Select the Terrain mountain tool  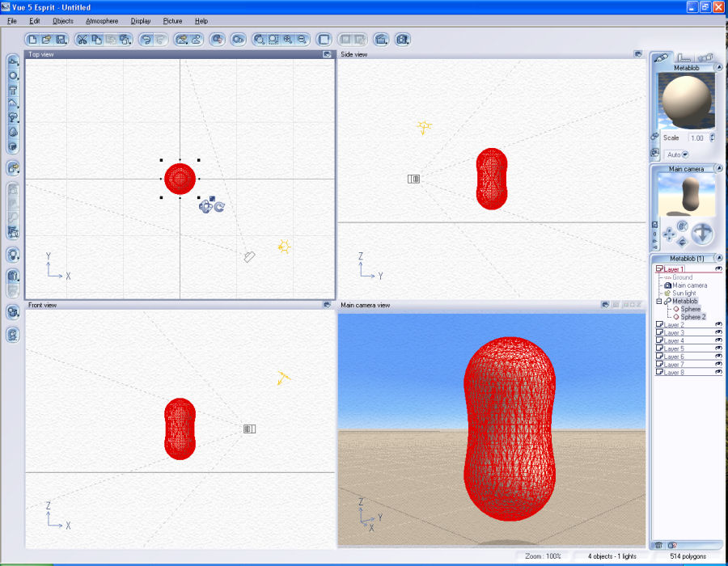click(13, 103)
